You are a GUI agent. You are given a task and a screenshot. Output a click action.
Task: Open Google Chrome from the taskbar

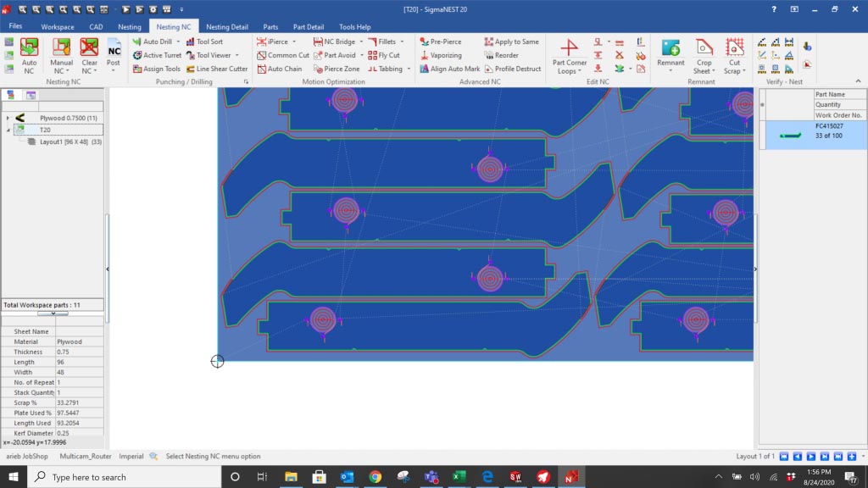(375, 476)
